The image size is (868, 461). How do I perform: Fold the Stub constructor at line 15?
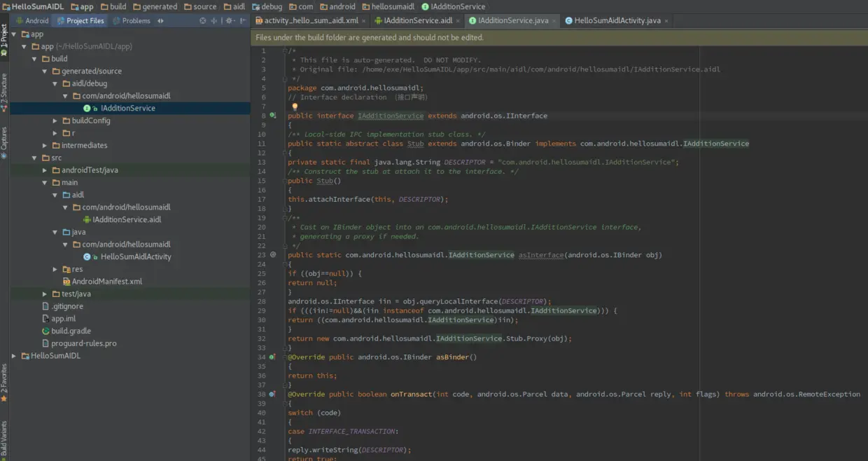click(285, 181)
